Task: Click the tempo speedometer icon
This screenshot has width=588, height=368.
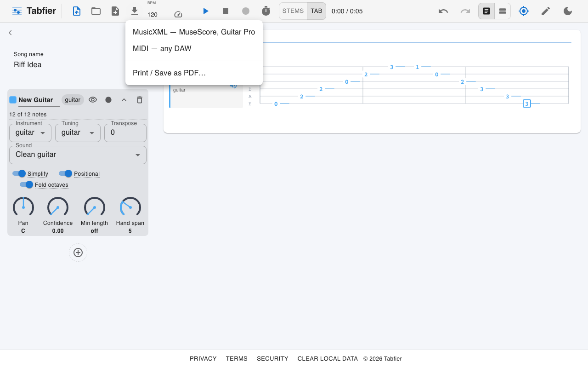Action: point(178,15)
